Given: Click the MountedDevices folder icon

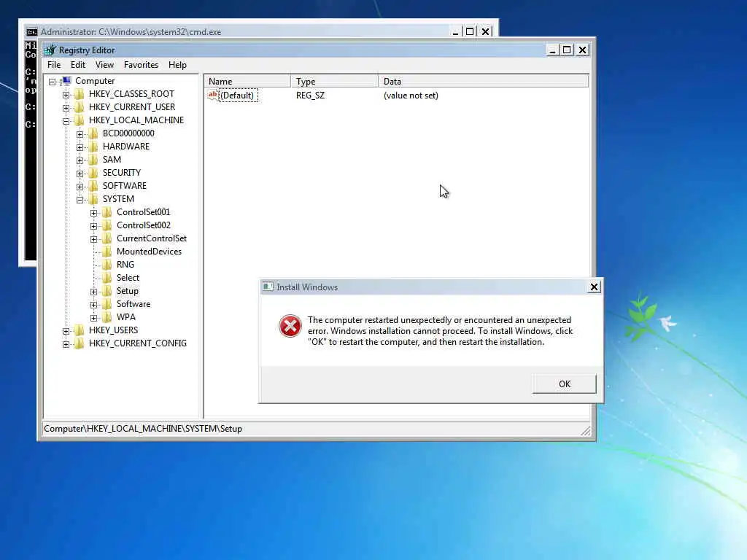Looking at the screenshot, I should [107, 252].
